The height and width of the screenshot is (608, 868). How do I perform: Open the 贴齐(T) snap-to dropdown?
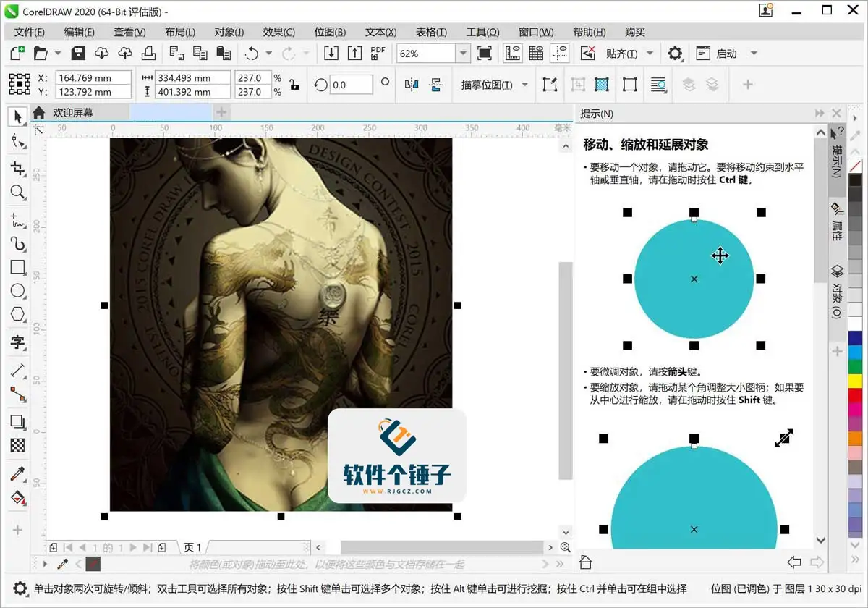click(650, 54)
